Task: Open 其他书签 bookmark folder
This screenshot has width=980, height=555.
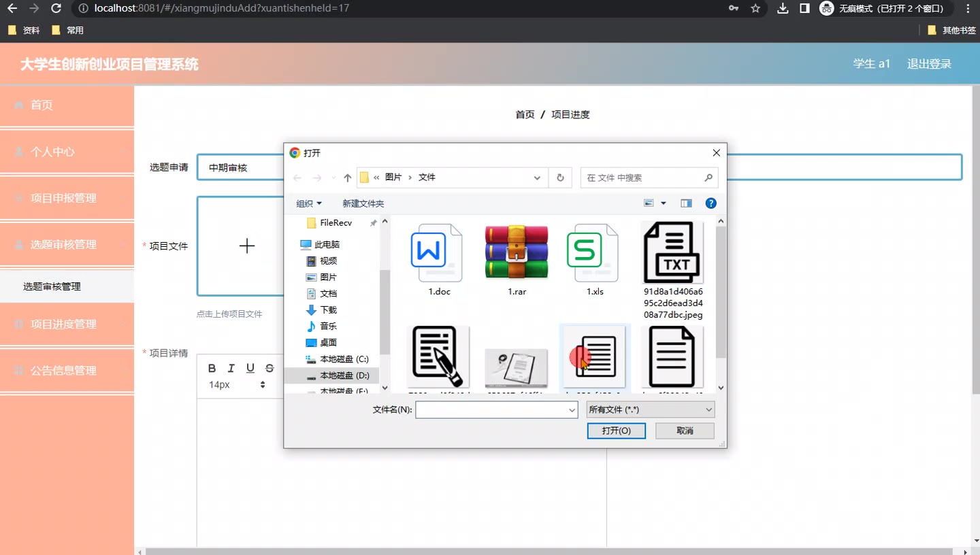Action: [951, 31]
